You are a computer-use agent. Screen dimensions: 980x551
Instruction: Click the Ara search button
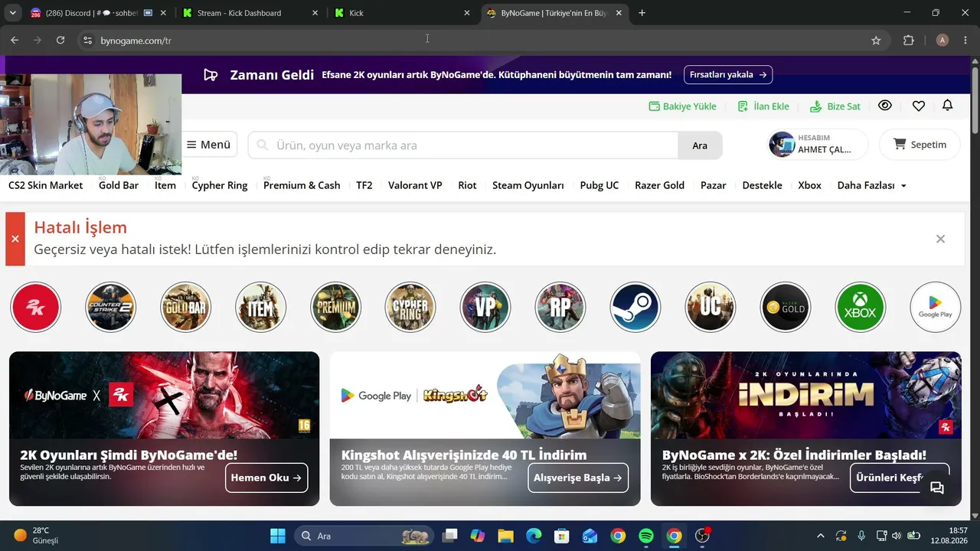700,145
